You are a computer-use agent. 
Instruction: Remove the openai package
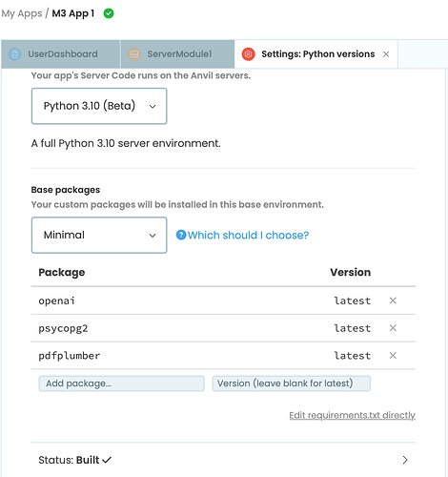point(393,301)
